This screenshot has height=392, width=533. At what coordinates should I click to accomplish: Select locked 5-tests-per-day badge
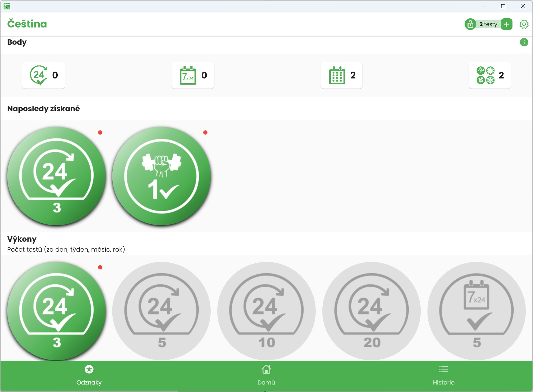(x=161, y=311)
